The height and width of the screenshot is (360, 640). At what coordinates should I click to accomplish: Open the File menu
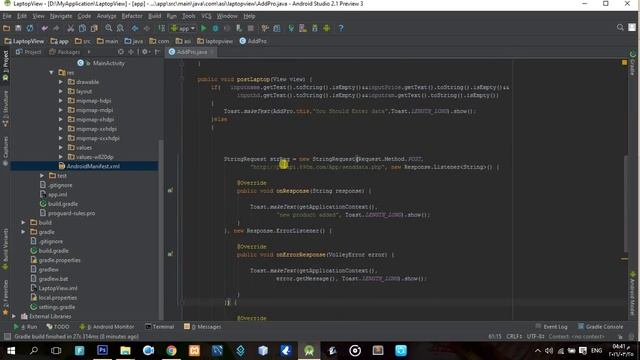coord(7,16)
